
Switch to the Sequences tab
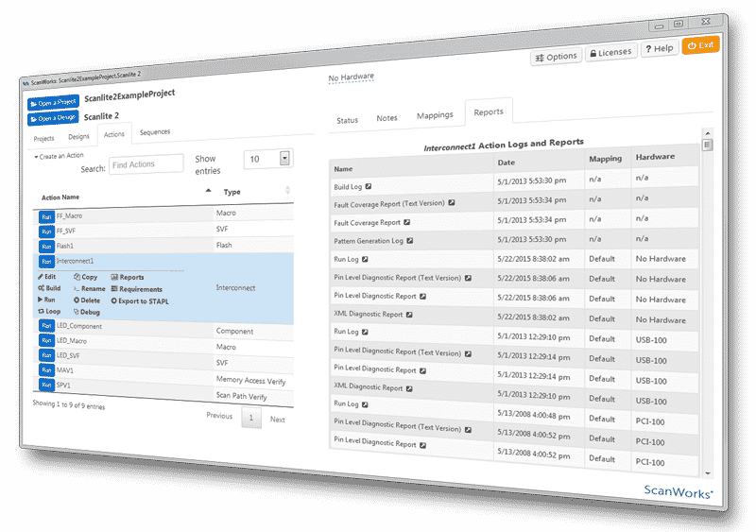click(155, 133)
